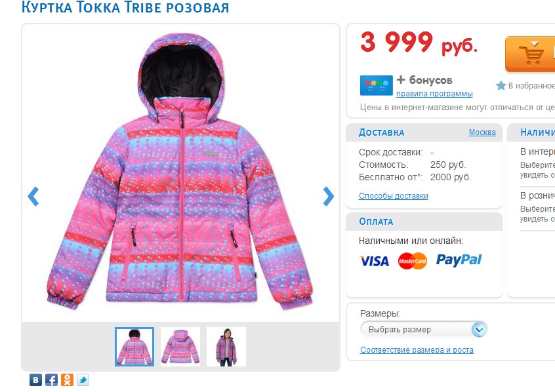Show the previous product photo with left arrow

(33, 196)
